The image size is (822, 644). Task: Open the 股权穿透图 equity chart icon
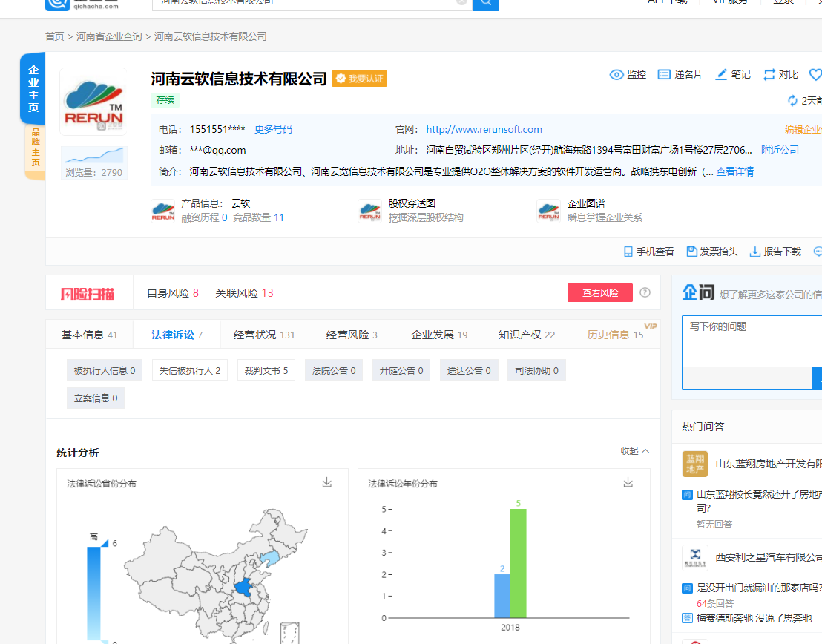click(369, 211)
